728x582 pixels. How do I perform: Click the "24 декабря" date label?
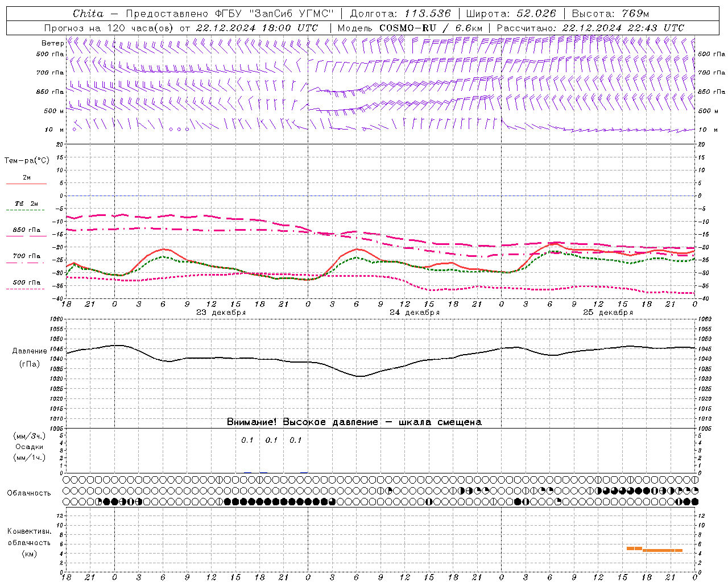(415, 312)
